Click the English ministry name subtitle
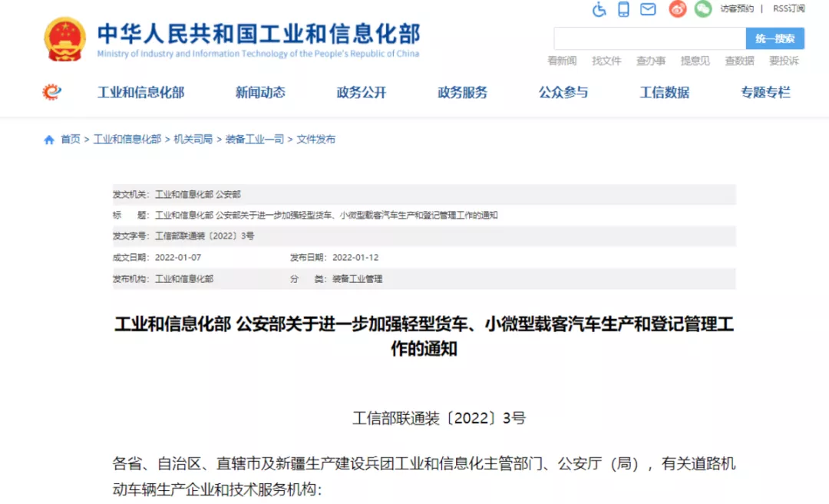 258,54
